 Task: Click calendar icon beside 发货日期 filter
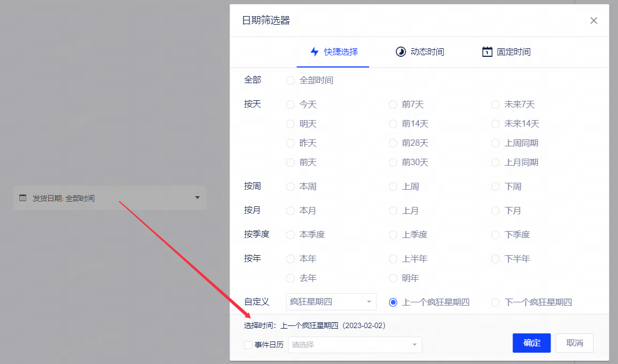tap(23, 198)
